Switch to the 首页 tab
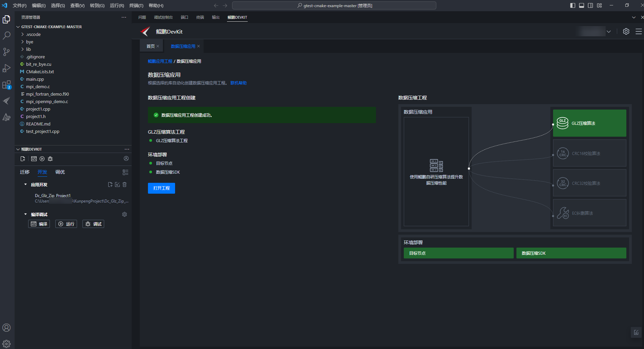644x349 pixels. click(x=150, y=46)
